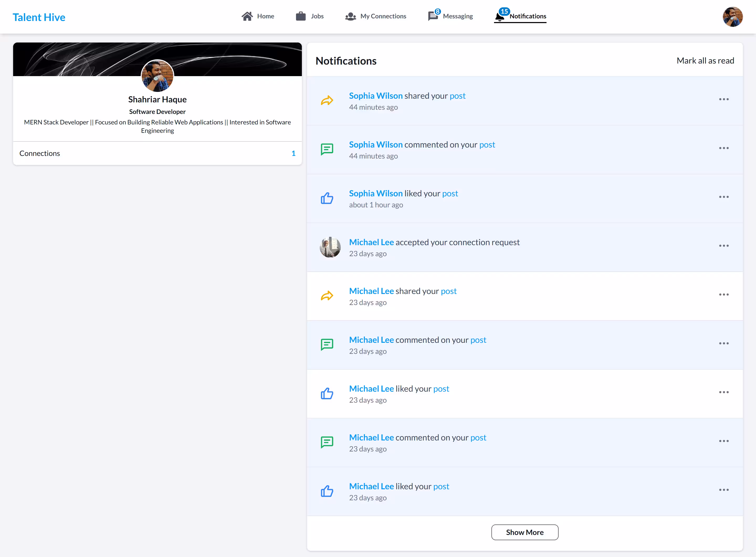
Task: Open options for Michael Lee accepted connection notification
Action: (724, 246)
